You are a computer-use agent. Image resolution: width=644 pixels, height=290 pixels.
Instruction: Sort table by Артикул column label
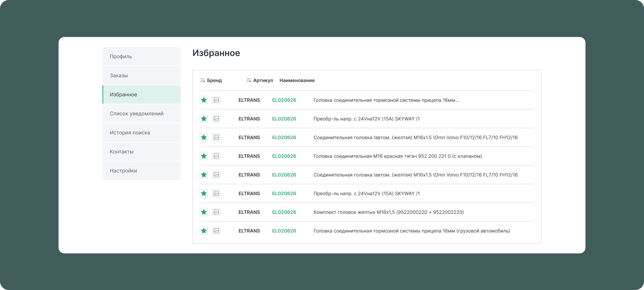point(263,80)
